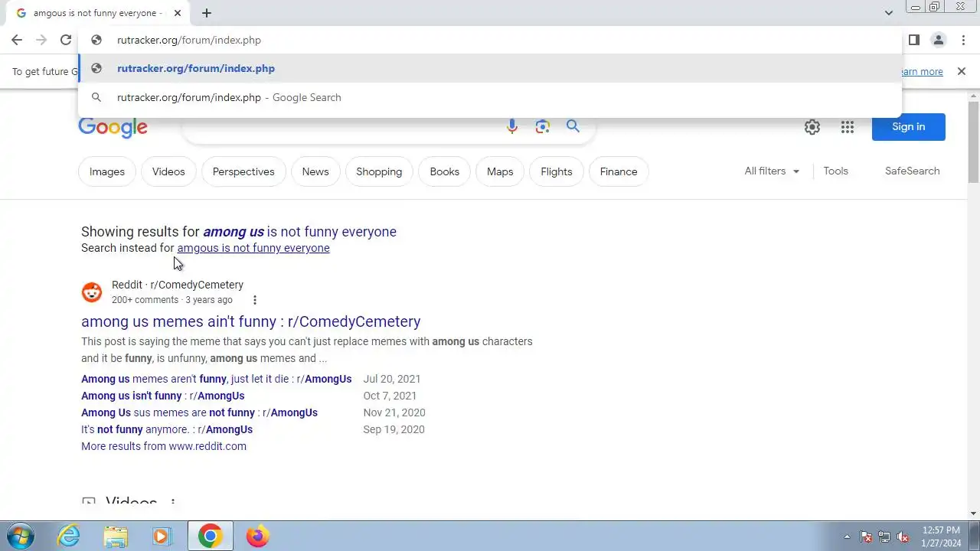Click the taskbar clock 12:57 PM

pyautogui.click(x=941, y=536)
